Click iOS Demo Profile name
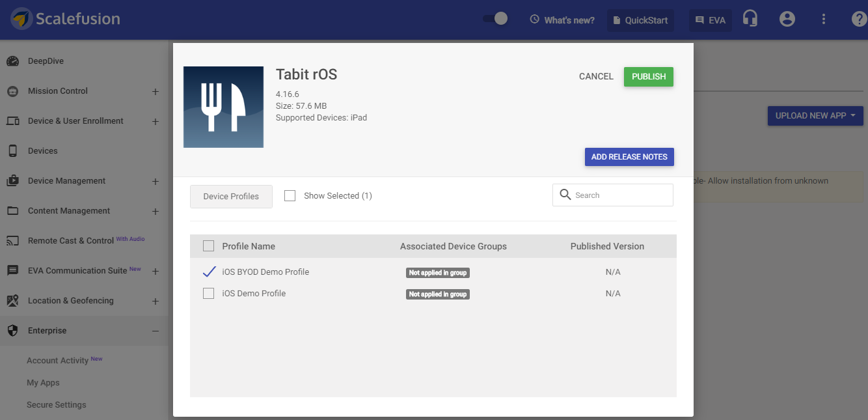Image resolution: width=868 pixels, height=420 pixels. pos(254,293)
